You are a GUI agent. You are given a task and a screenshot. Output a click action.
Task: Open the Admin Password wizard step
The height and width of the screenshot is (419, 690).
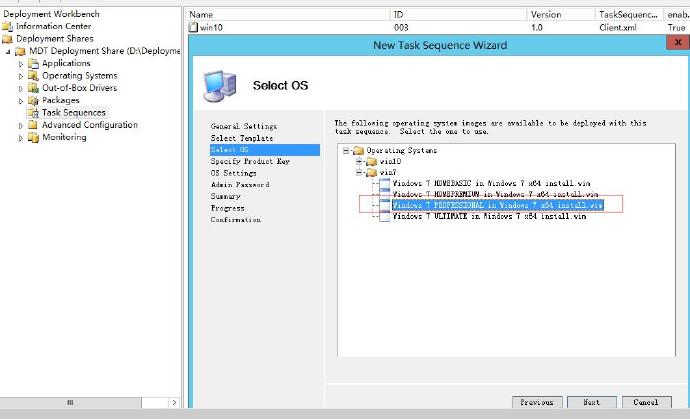pos(240,185)
